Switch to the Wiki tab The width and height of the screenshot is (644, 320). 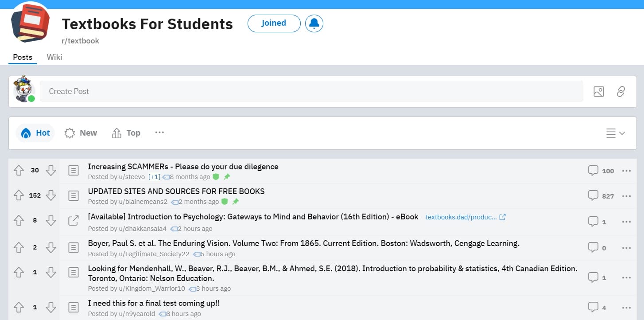[x=54, y=57]
